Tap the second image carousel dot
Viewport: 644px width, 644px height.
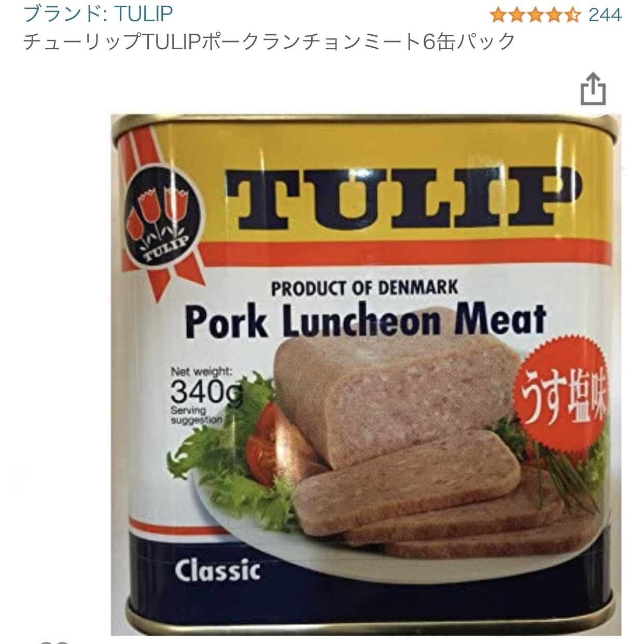click(62, 642)
